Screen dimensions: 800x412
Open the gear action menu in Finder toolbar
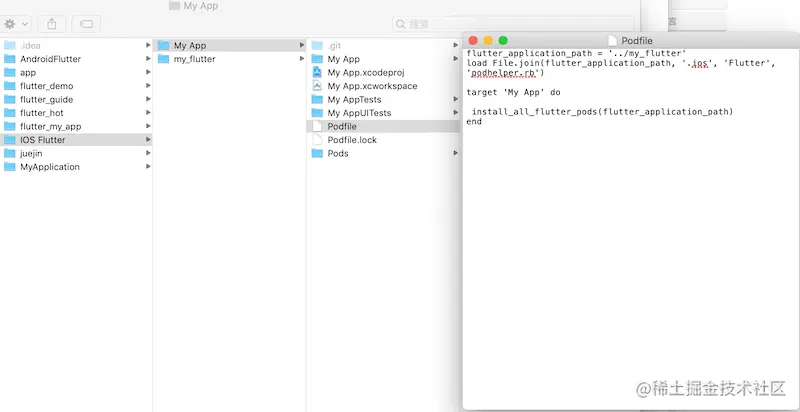[16, 24]
